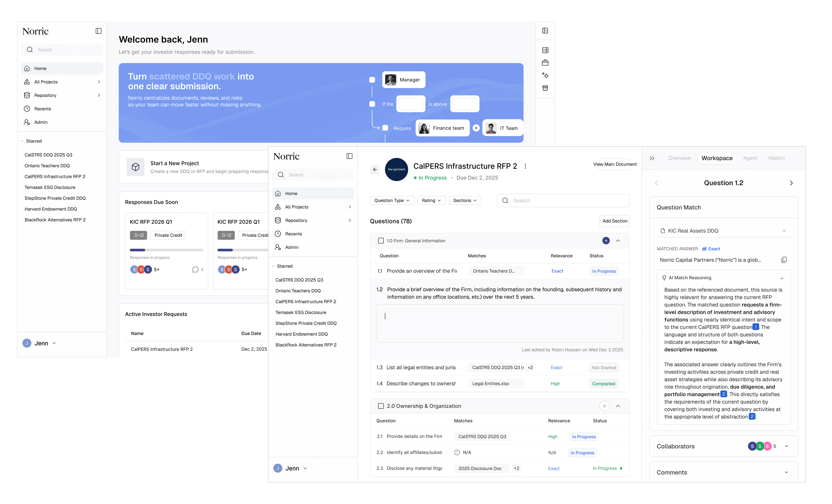
Task: Expand the KIC Real Assets DDQ dropdown
Action: coord(784,231)
